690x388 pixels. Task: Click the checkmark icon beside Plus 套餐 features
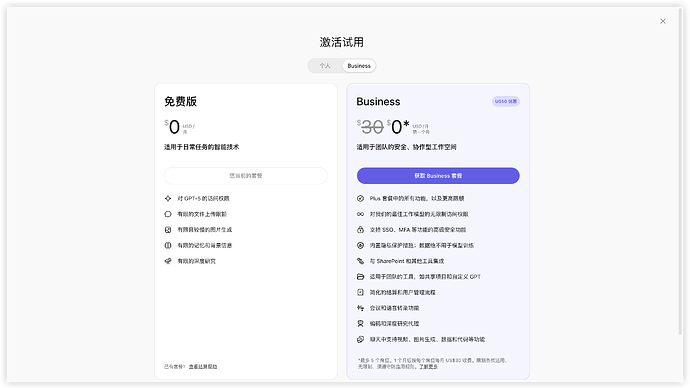360,198
